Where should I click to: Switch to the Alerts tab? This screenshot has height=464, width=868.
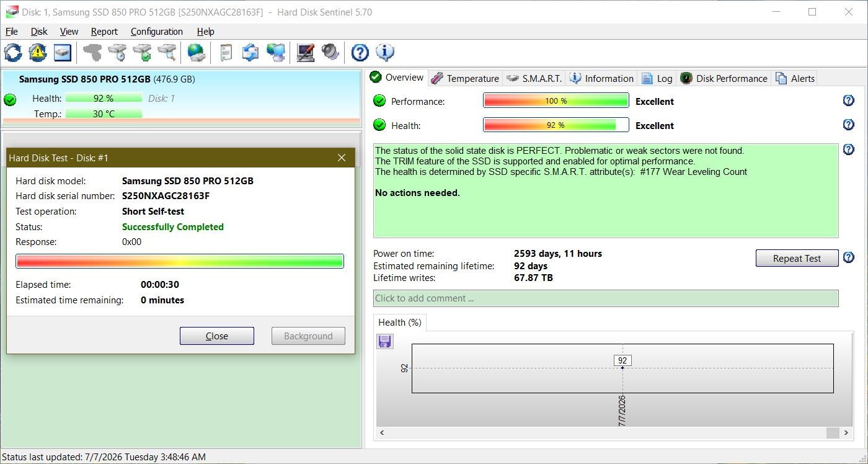(795, 78)
